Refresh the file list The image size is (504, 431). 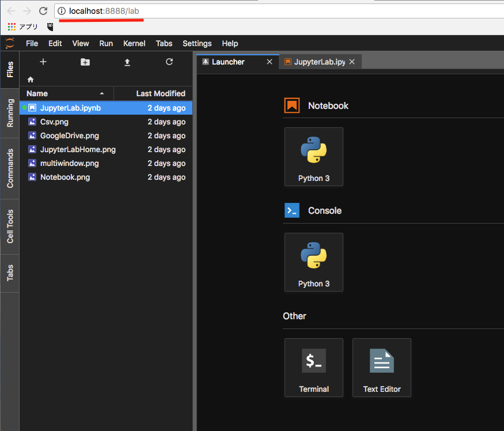coord(169,62)
